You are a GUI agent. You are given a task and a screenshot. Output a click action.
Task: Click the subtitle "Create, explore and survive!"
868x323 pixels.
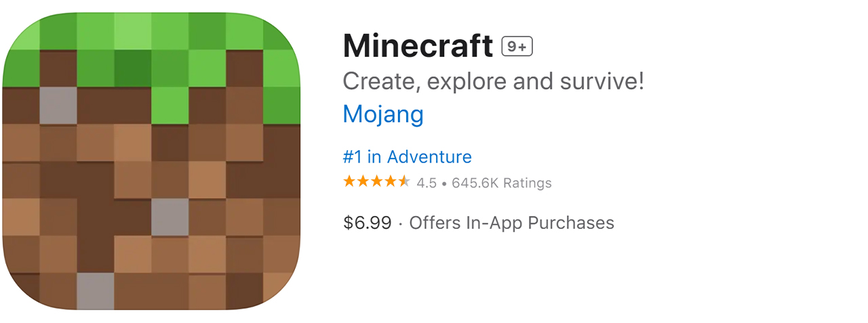[x=493, y=81]
